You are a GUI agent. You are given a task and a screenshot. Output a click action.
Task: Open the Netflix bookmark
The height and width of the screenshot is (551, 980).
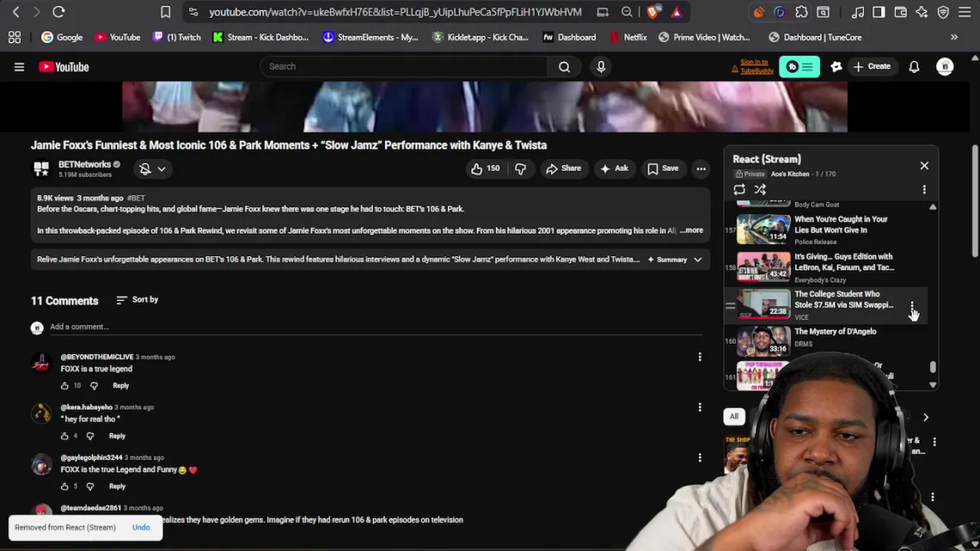[x=628, y=37]
